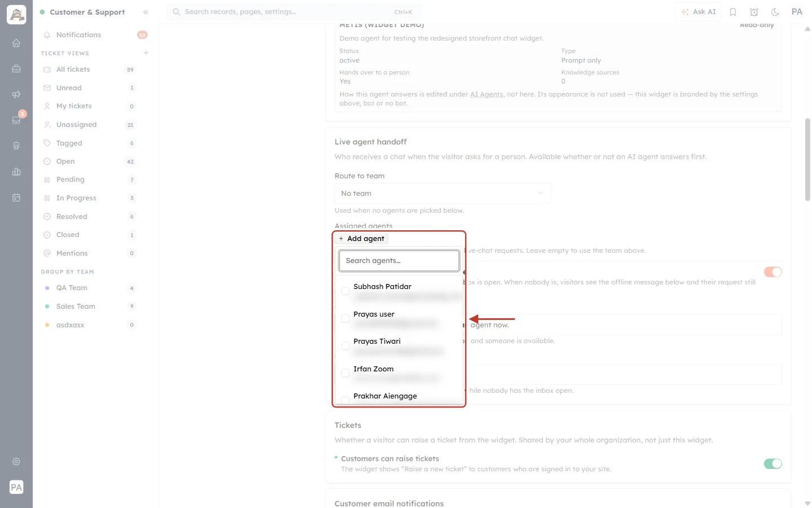This screenshot has width=812, height=508.
Task: Select the Sales Team group
Action: click(x=89, y=306)
